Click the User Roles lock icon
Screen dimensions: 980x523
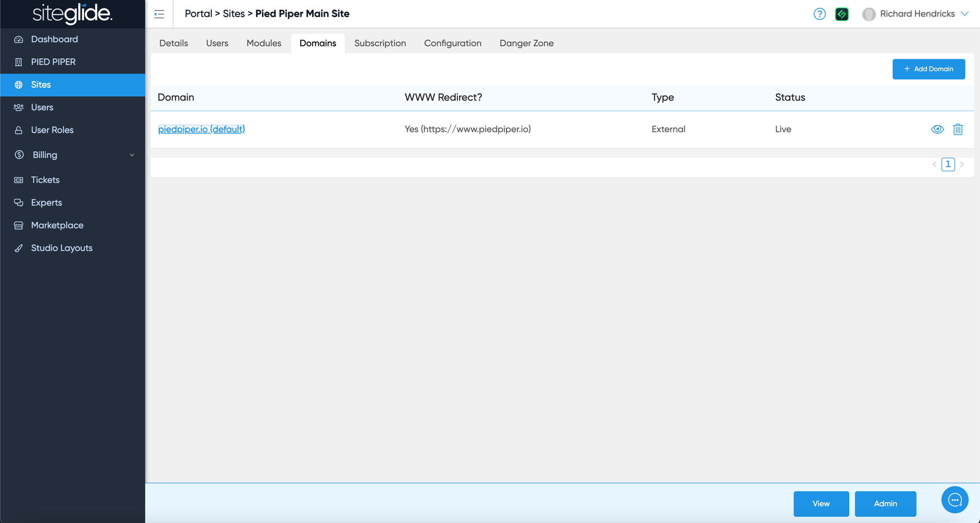tap(19, 130)
